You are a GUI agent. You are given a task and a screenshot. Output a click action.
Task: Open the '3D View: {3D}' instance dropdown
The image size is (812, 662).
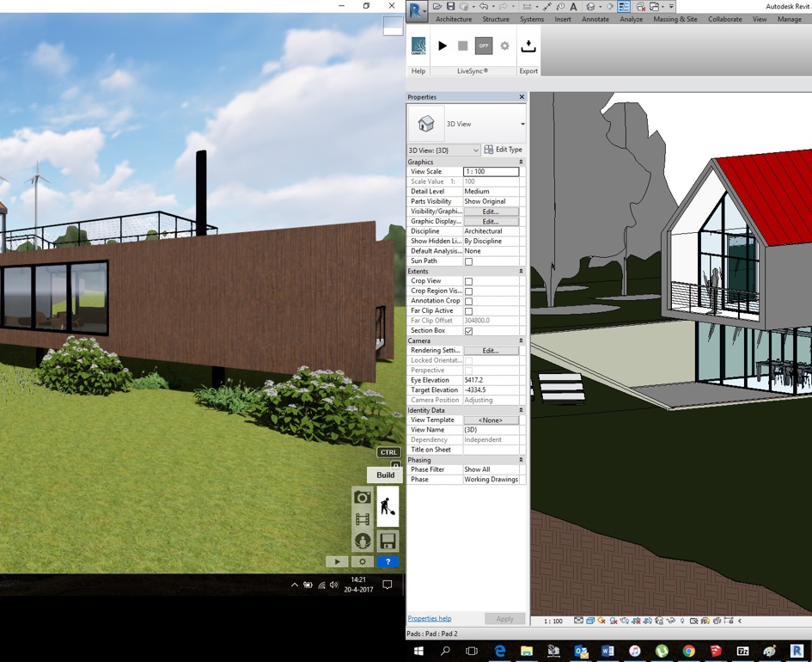click(x=443, y=150)
